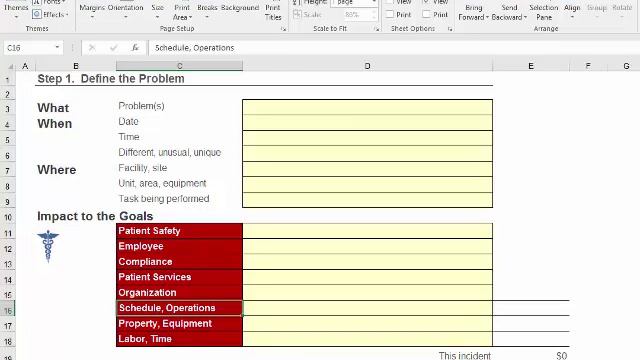
Task: Select the red 'Patient Safety' cell
Action: (180, 231)
